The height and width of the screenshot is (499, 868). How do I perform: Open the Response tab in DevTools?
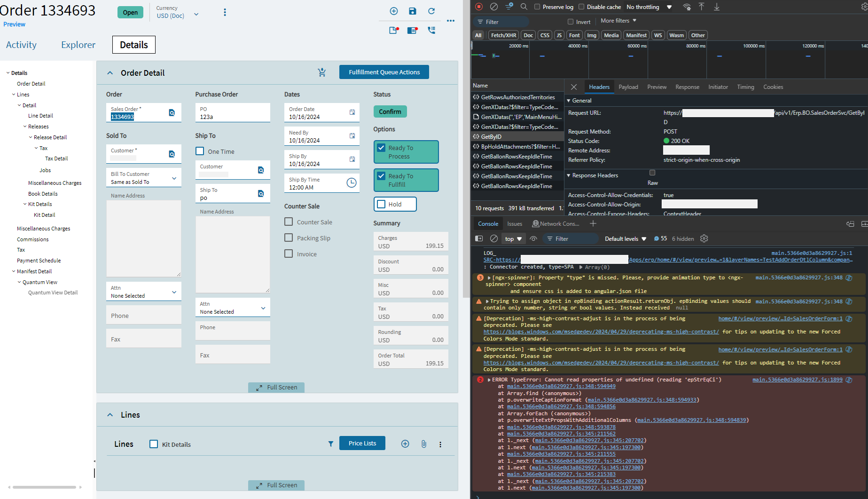pyautogui.click(x=687, y=87)
